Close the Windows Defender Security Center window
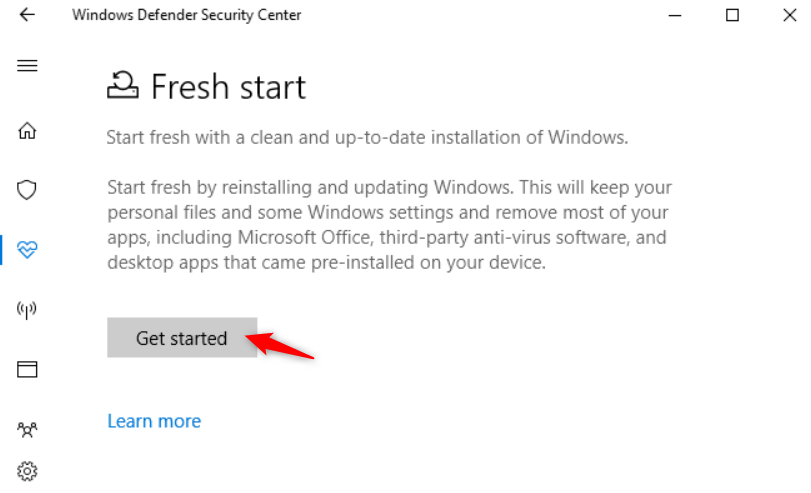Image resolution: width=811 pixels, height=493 pixels. point(789,15)
